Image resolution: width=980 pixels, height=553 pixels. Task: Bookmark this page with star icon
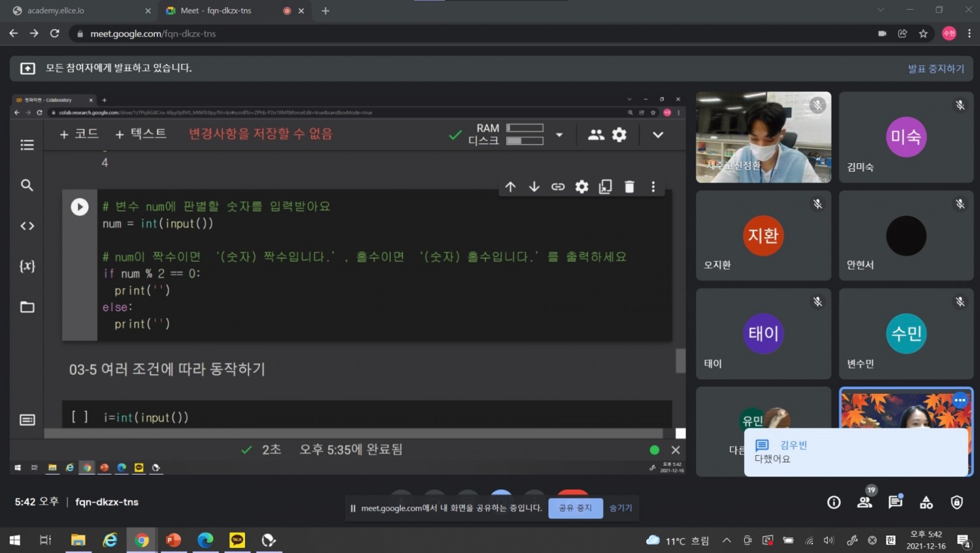[923, 34]
